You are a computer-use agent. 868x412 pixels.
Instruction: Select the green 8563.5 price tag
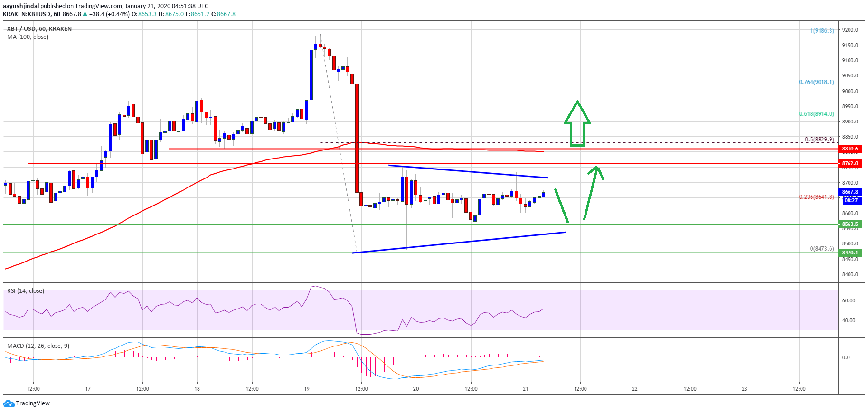850,225
